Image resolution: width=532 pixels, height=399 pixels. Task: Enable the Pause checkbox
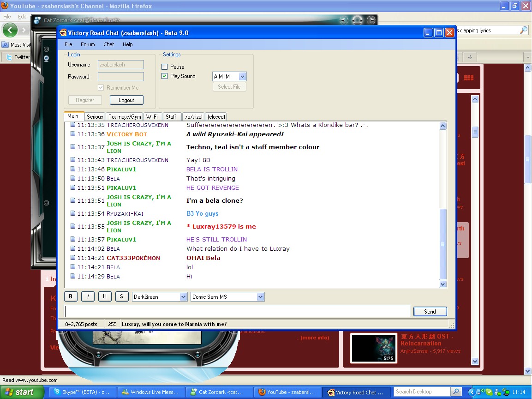(165, 67)
